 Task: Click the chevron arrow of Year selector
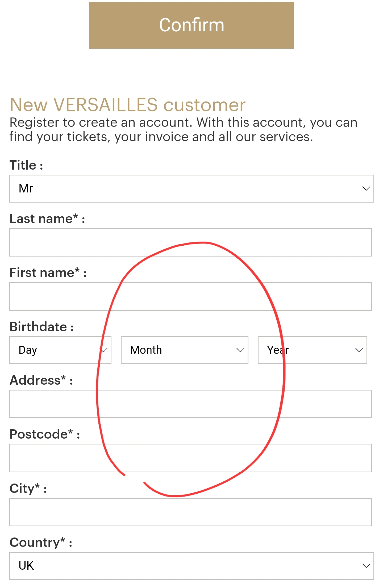click(x=359, y=350)
